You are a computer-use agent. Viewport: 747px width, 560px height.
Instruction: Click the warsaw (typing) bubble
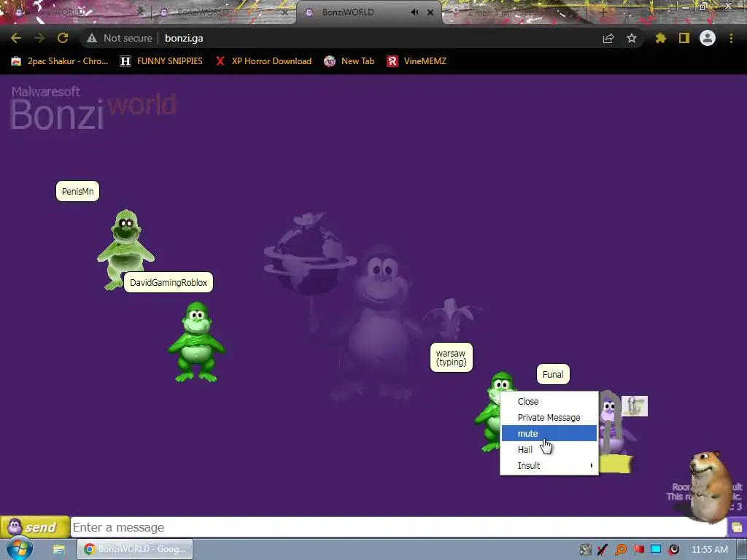pos(451,357)
